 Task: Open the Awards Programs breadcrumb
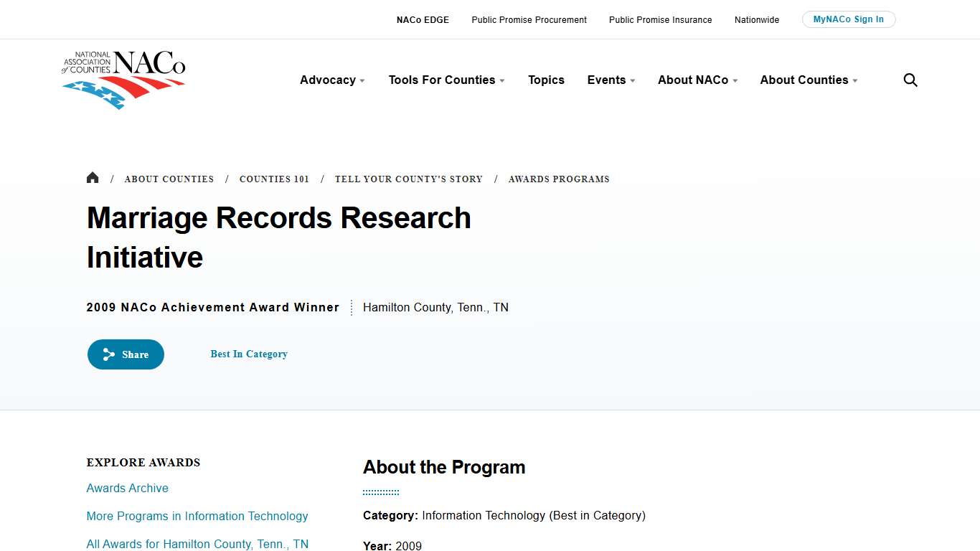tap(559, 179)
